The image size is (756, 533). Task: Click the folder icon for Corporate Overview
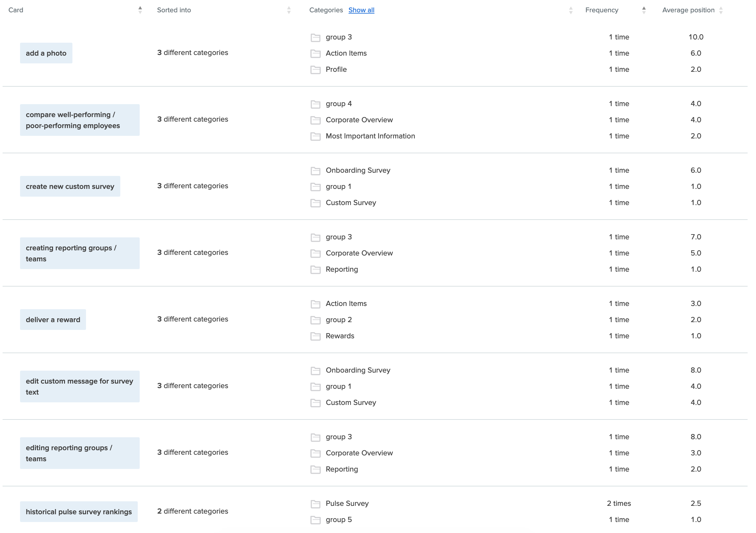click(x=315, y=119)
